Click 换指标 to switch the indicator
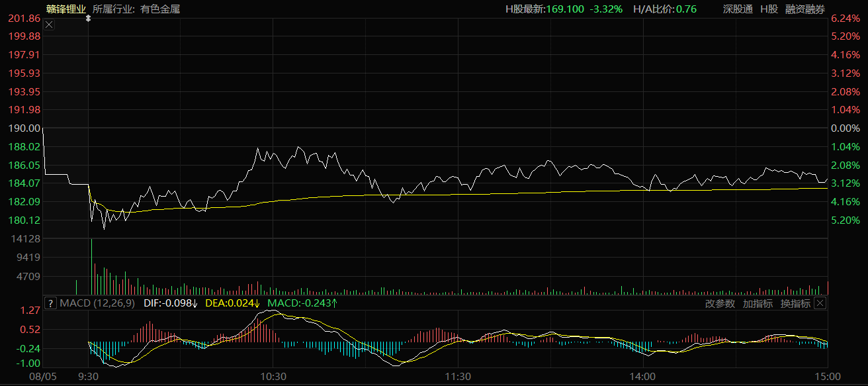The image size is (868, 386). 795,303
